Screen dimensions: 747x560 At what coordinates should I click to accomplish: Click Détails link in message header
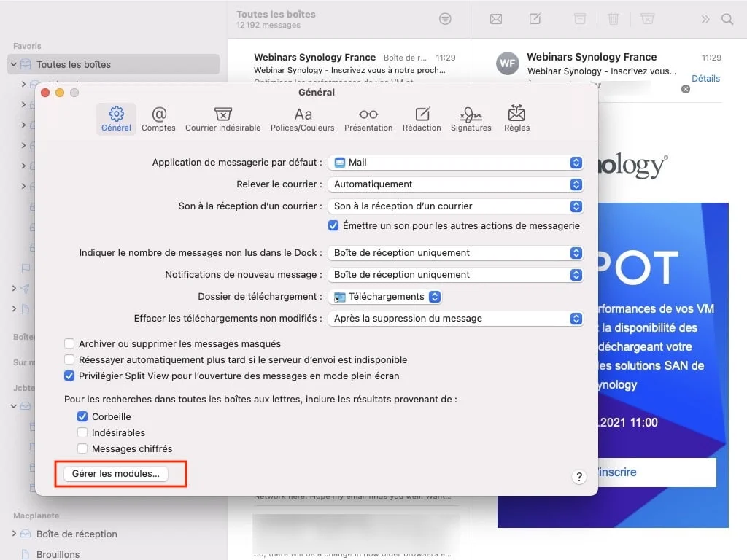tap(705, 79)
